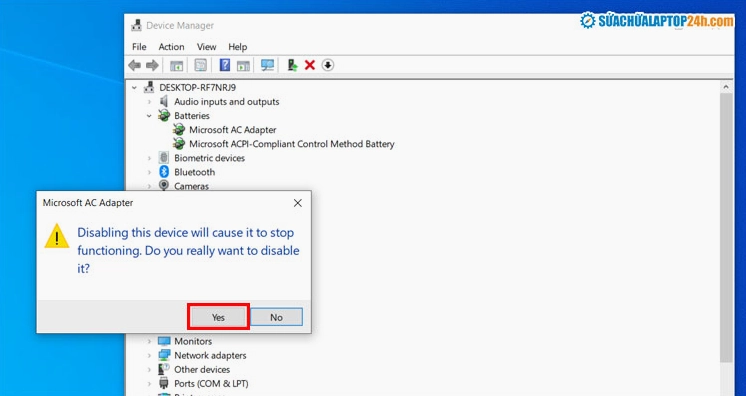Click the black down-arrow disable device icon

[x=328, y=65]
